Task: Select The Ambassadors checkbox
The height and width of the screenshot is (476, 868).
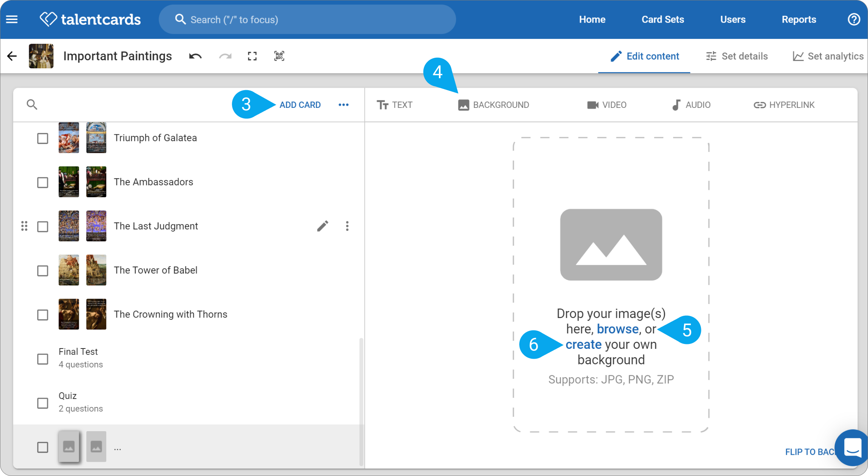Action: (x=43, y=182)
